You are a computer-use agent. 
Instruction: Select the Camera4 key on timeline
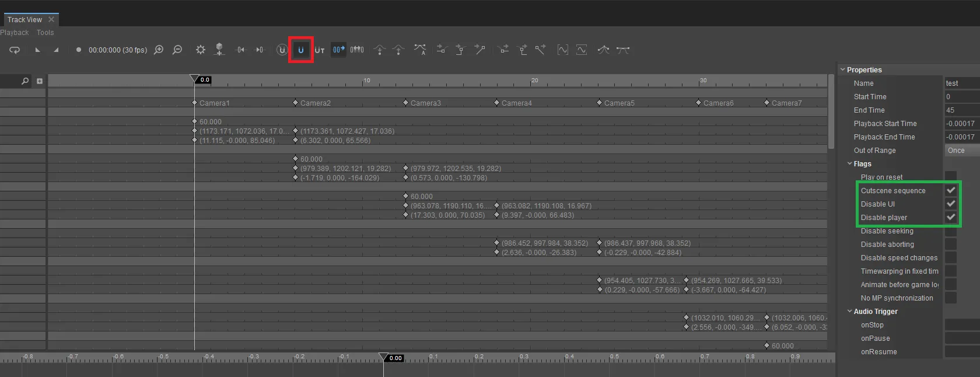pyautogui.click(x=497, y=103)
